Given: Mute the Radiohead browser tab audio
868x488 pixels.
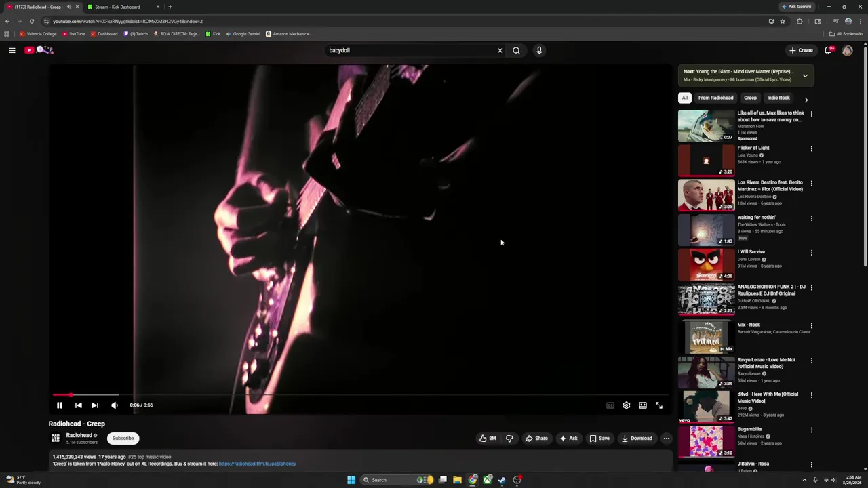Looking at the screenshot, I should click(x=68, y=7).
